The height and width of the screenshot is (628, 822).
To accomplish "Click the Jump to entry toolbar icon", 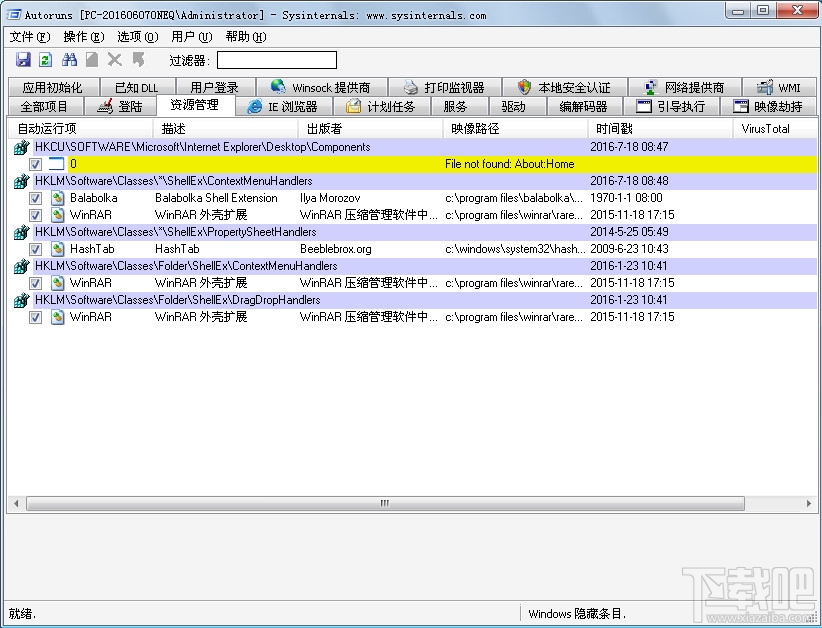I will pyautogui.click(x=138, y=60).
